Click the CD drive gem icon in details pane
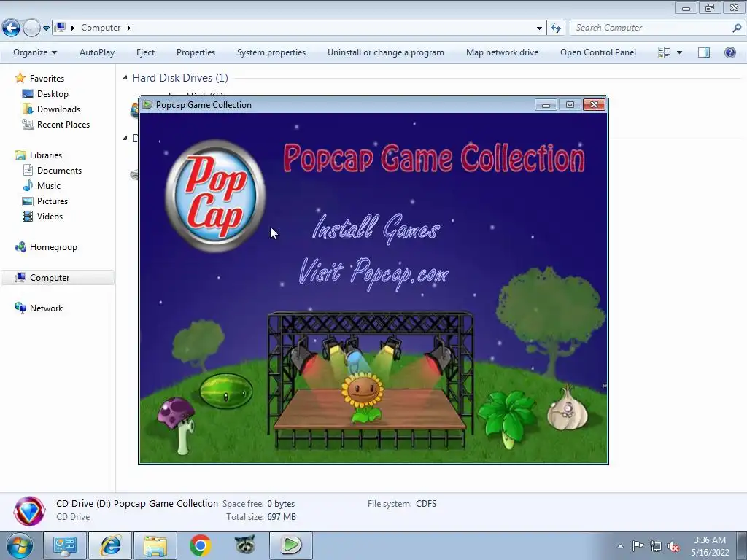This screenshot has height=560, width=747. click(29, 511)
